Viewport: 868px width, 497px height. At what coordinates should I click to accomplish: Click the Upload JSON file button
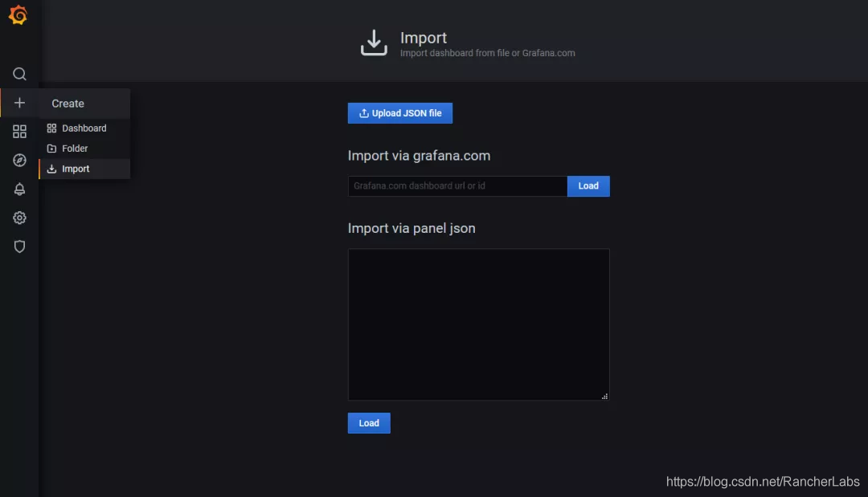tap(400, 113)
